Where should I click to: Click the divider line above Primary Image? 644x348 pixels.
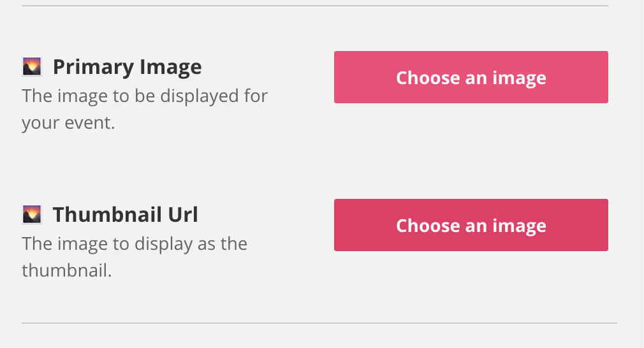pyautogui.click(x=314, y=6)
